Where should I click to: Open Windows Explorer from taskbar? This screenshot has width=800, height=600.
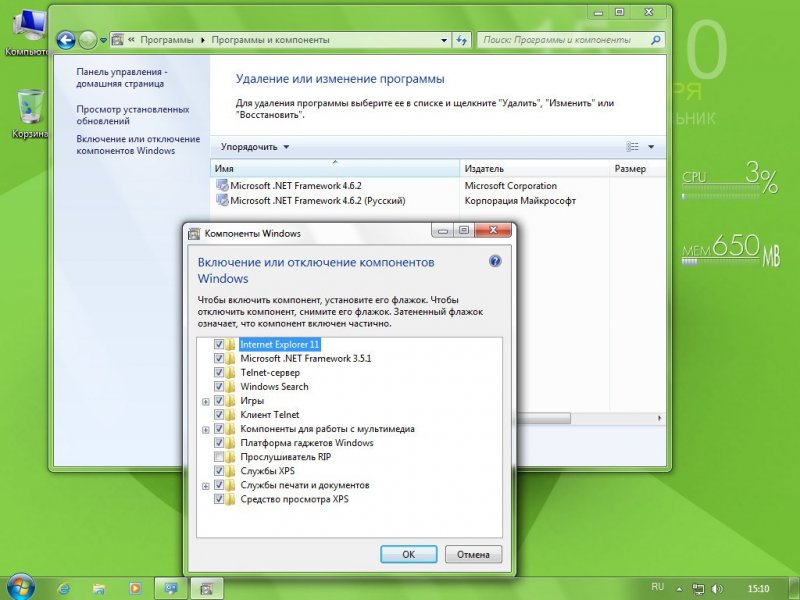pos(99,589)
